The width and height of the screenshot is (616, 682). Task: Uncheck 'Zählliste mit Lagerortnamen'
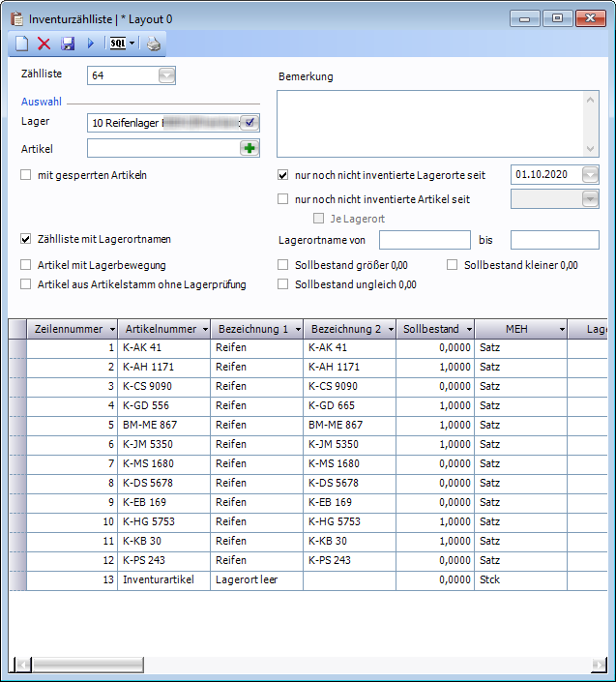tap(26, 238)
